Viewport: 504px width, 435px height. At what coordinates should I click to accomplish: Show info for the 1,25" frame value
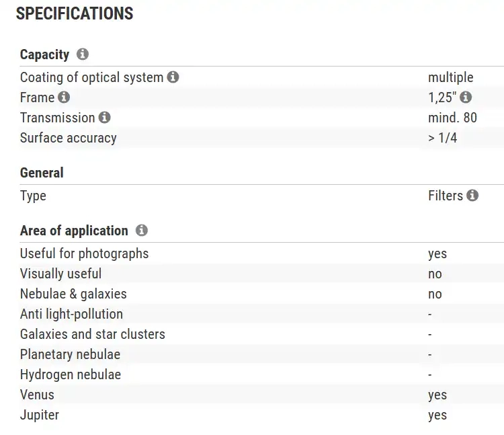click(466, 97)
